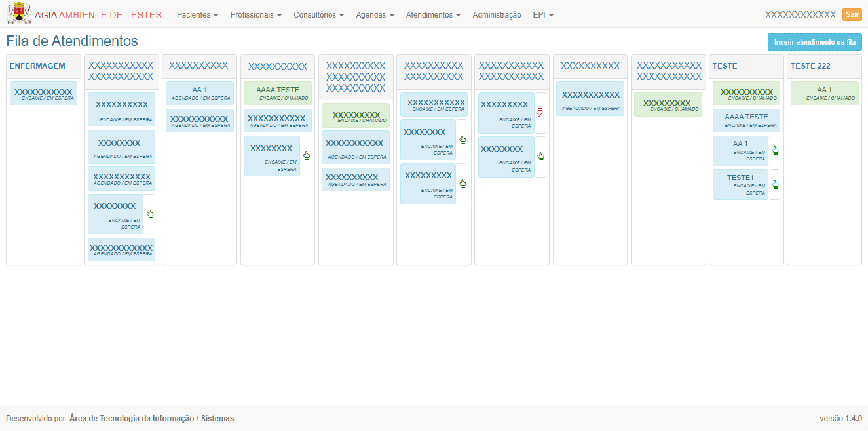Viewport: 868px width, 431px height.
Task: Click Inserir atendimento na fila button
Action: 814,42
